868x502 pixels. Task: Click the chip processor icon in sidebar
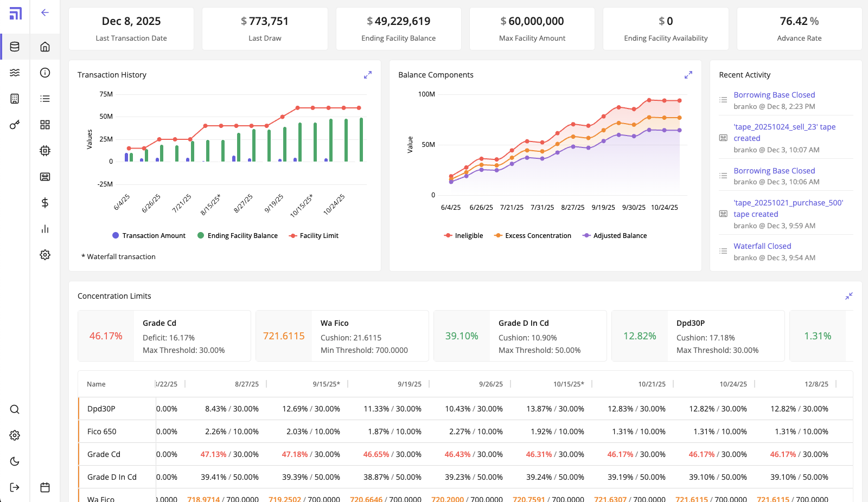45,151
